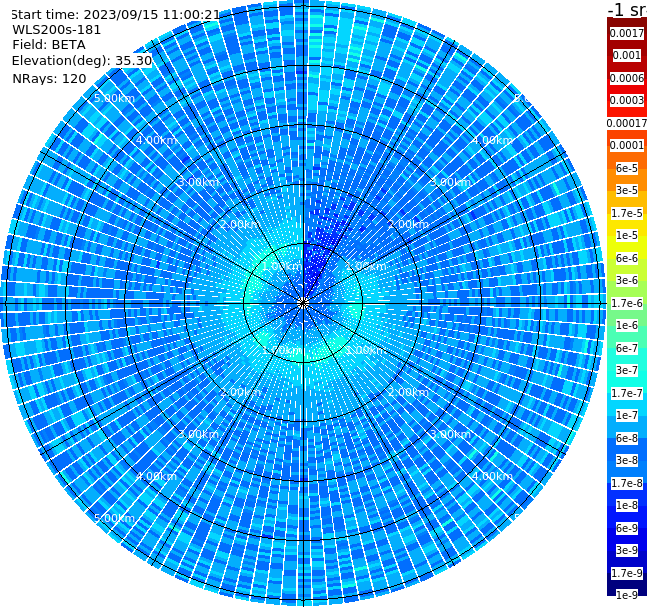647x607 pixels.
Task: Select the 3e-6 colorbar value
Action: point(627,280)
